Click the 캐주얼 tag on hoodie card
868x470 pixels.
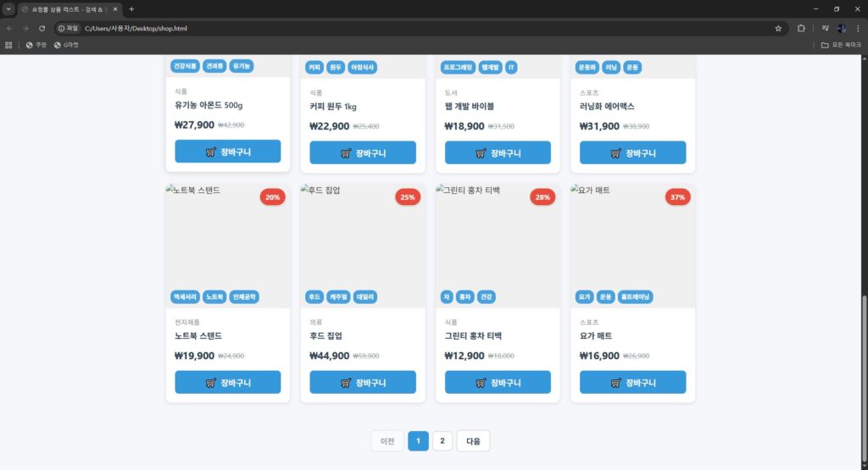(x=338, y=296)
